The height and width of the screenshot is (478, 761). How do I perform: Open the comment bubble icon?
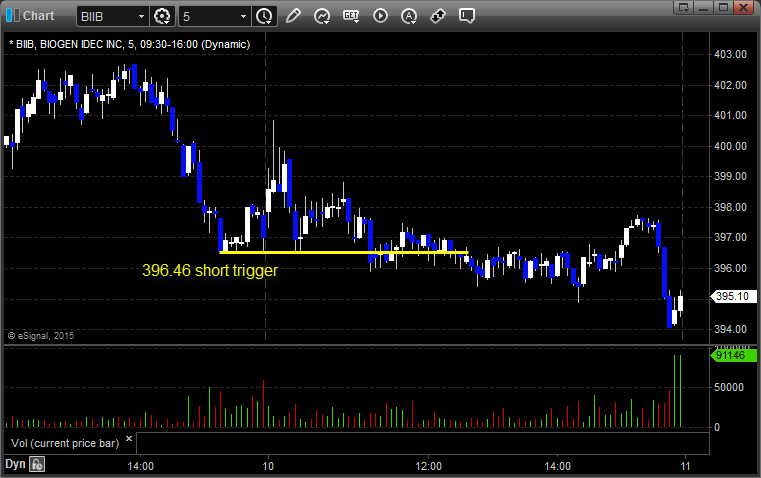(466, 16)
